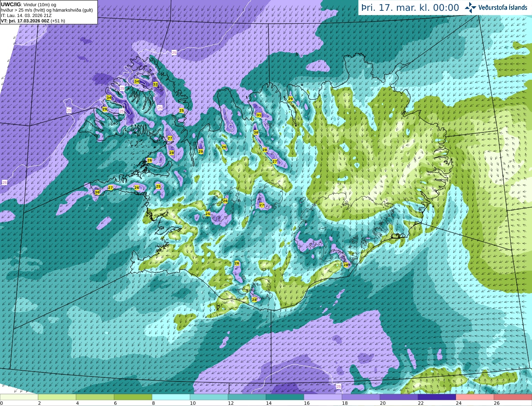Click the legend scale number 18

point(345,403)
